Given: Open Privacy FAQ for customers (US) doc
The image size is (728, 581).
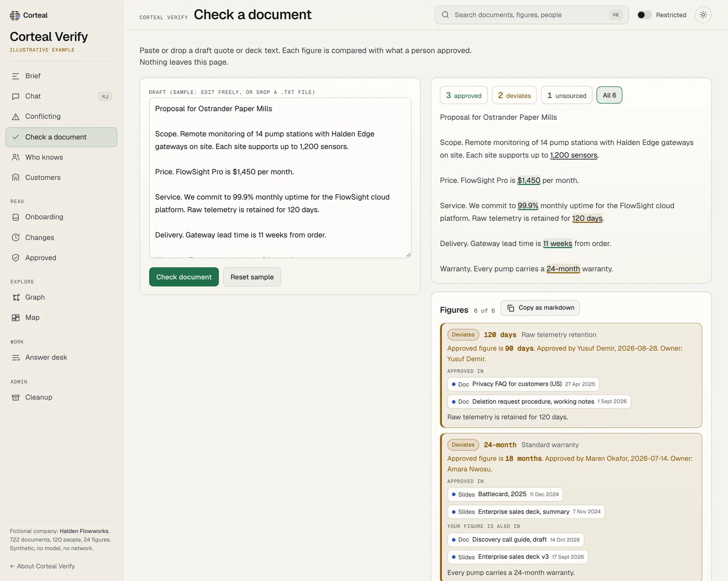Looking at the screenshot, I should pyautogui.click(x=523, y=384).
